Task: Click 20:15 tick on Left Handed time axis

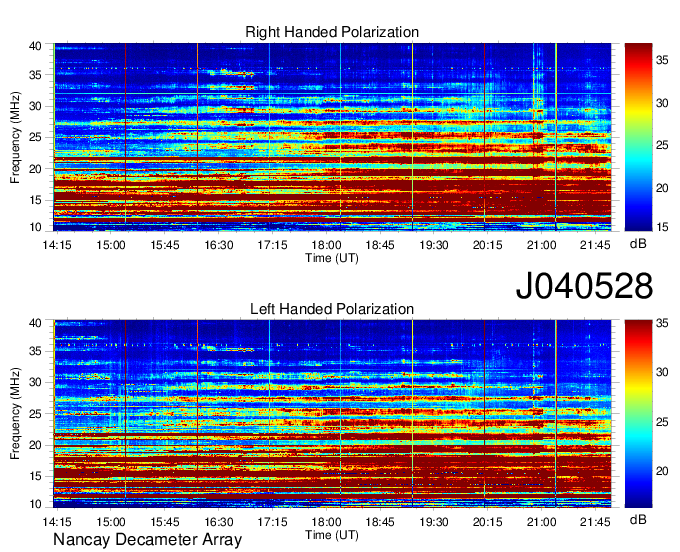Action: click(x=487, y=522)
